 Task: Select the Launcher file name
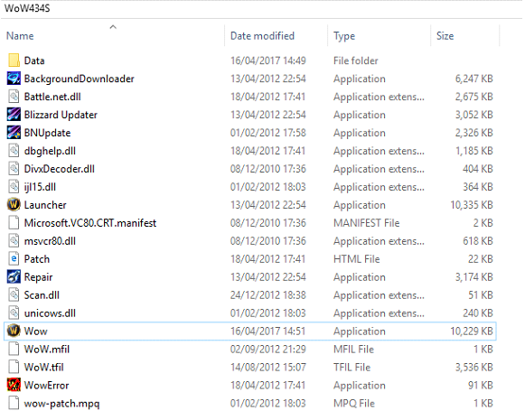pyautogui.click(x=45, y=205)
